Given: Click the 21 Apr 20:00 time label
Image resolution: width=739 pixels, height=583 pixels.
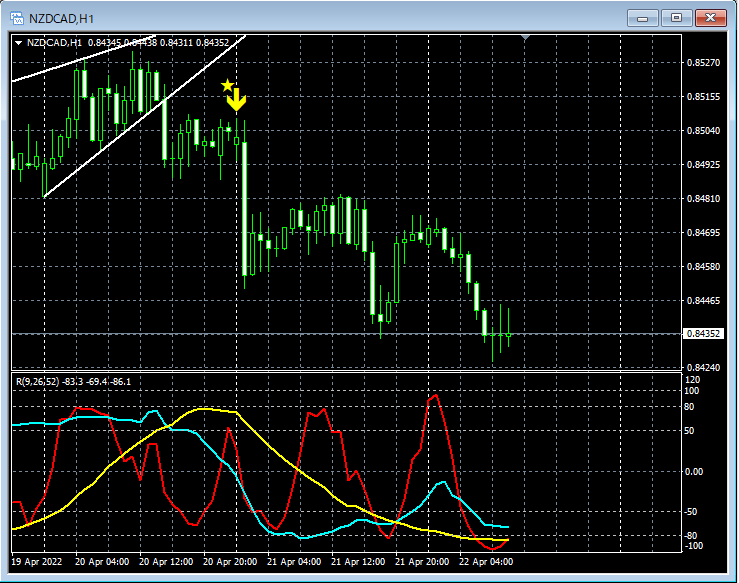Looking at the screenshot, I should pyautogui.click(x=422, y=562).
